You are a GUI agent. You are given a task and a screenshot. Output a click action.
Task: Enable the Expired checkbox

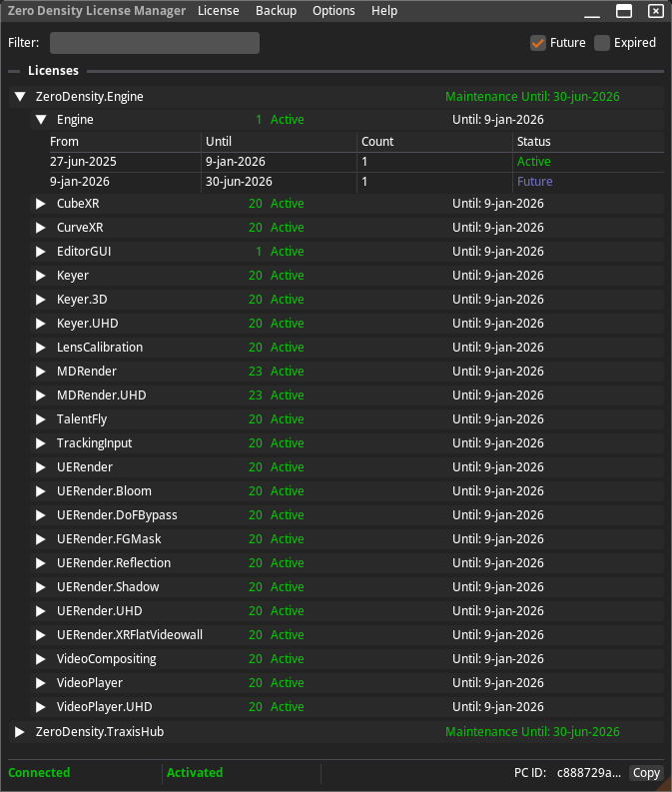(x=602, y=43)
